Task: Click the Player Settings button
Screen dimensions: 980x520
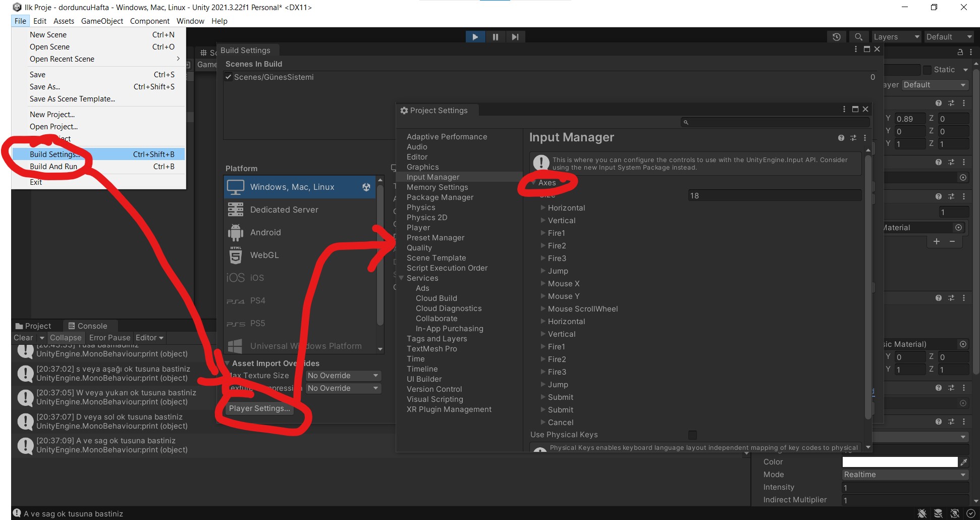Action: click(x=259, y=408)
